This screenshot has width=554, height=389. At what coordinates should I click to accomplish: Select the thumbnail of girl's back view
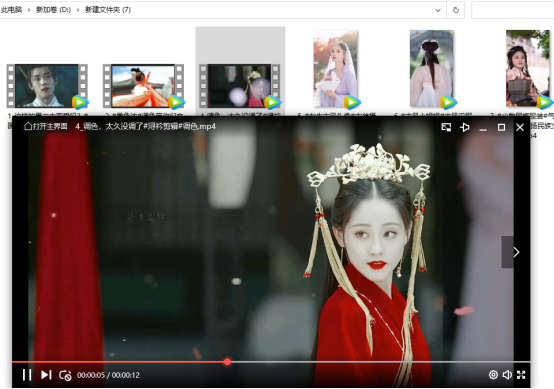(x=432, y=69)
